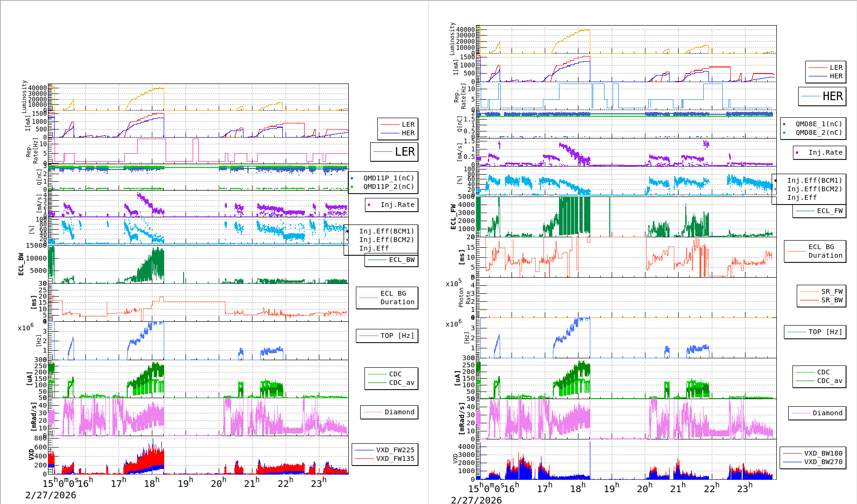Click the QMD11P_2(nC) green legend marker
The image size is (857, 504).
352,187
